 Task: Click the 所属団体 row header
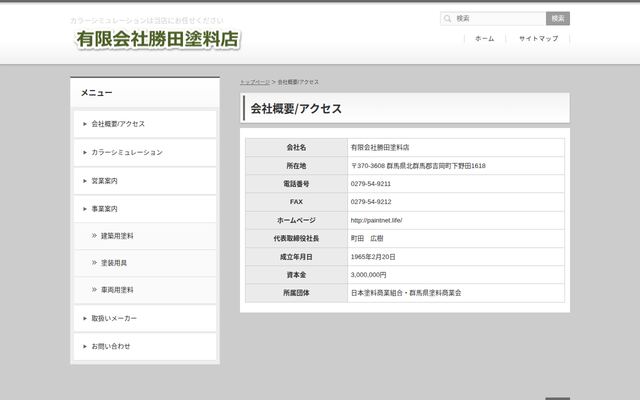point(296,293)
